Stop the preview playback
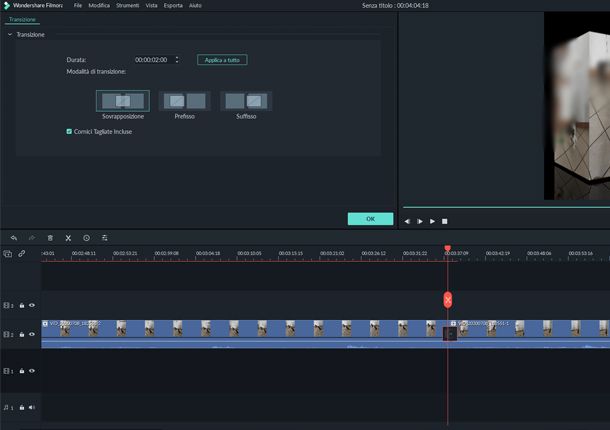Screen dimensions: 610x430 click(445, 221)
